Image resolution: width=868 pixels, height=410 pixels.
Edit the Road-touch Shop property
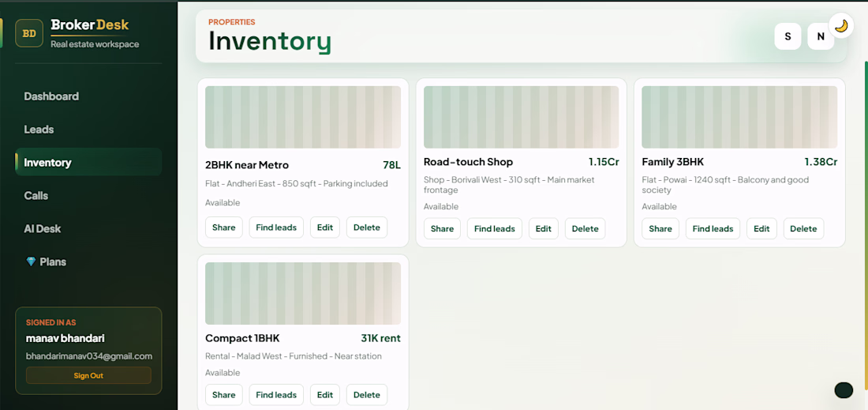pos(544,228)
